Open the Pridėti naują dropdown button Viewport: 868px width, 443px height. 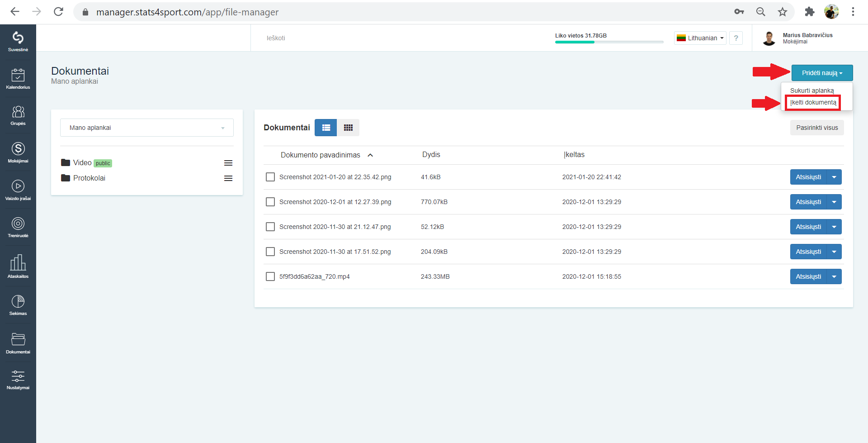(822, 73)
